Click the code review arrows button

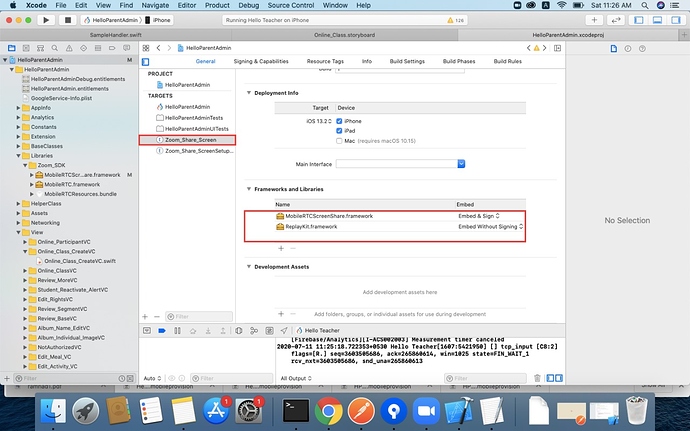pos(616,20)
